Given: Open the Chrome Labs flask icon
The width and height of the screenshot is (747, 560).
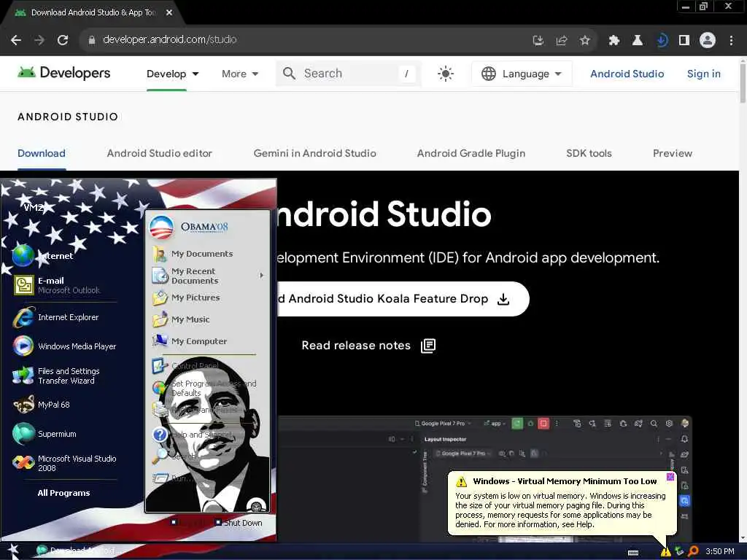Looking at the screenshot, I should [638, 41].
